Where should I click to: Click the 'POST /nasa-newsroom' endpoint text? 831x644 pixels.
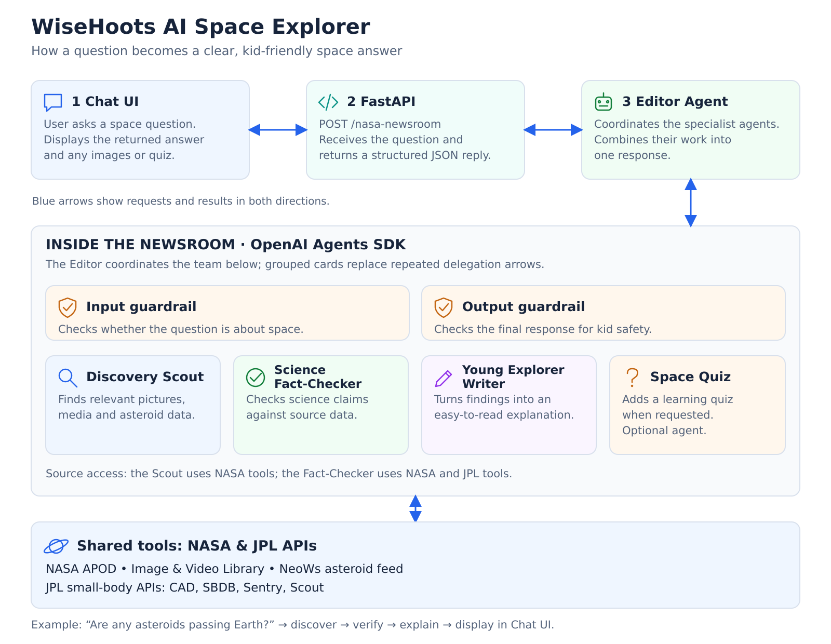pyautogui.click(x=380, y=124)
